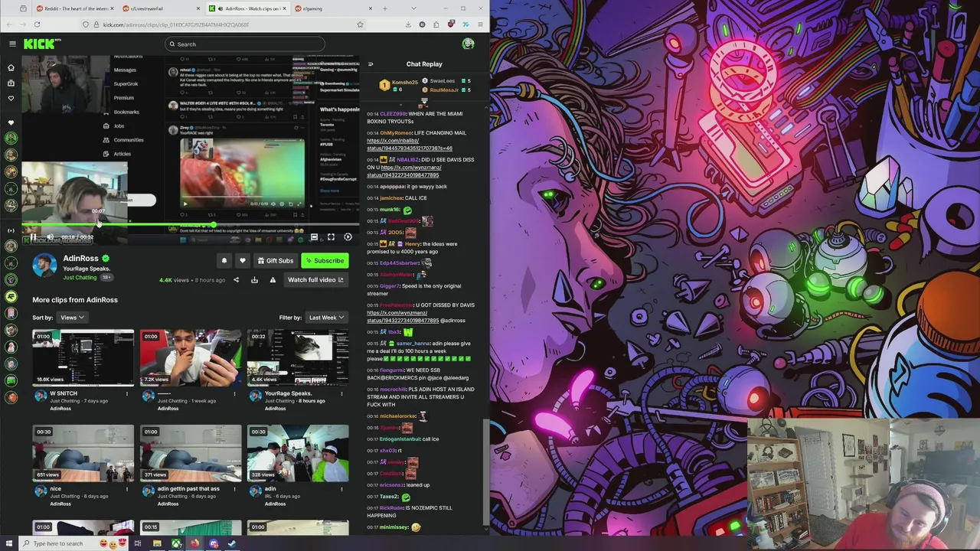Select the AdinRoss Watch clips tab
Viewport: 980px width, 551px height.
(x=248, y=8)
